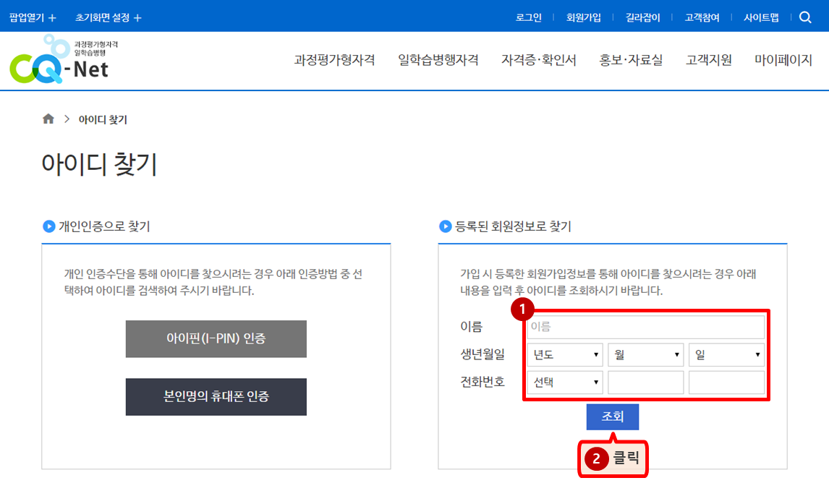Open the 일 birth day dropdown
Viewport: 829px width, 504px height.
(x=726, y=354)
